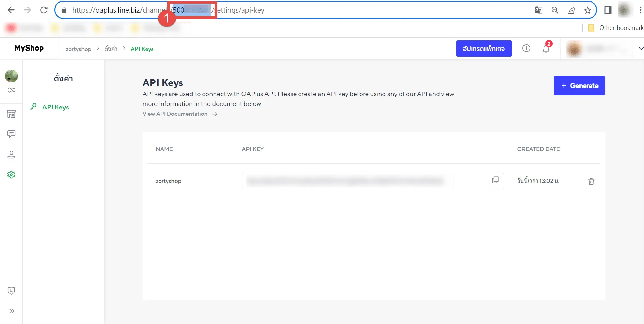The height and width of the screenshot is (324, 644).
Task: Open the info help icon
Action: click(526, 49)
